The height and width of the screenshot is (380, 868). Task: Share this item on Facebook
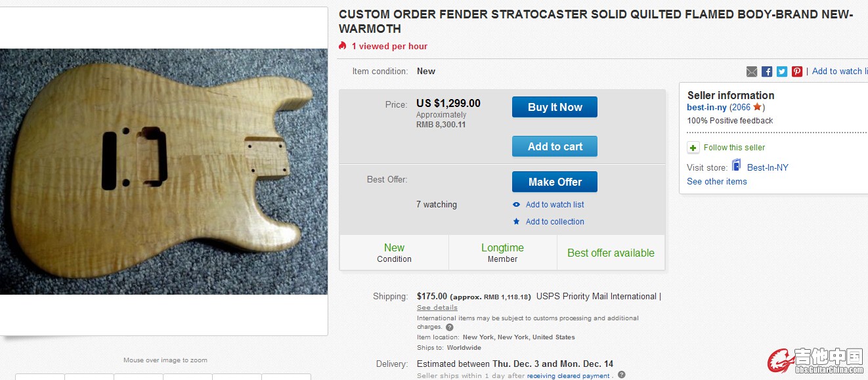click(767, 72)
